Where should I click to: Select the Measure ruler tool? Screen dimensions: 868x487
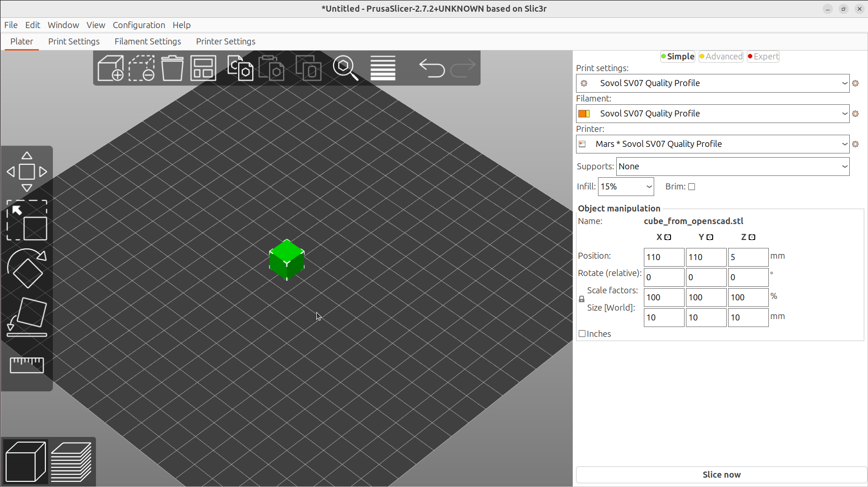27,365
